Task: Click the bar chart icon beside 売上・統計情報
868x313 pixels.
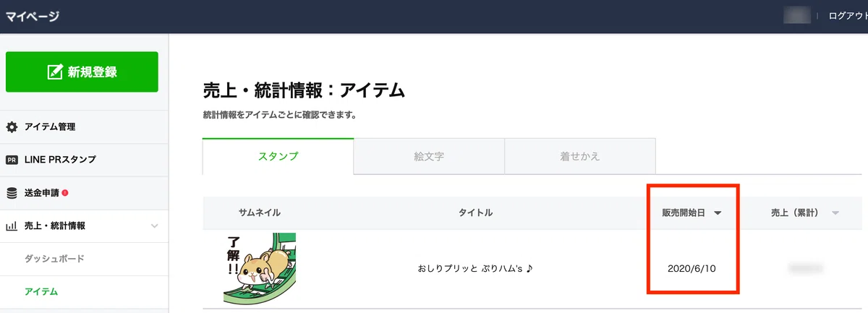Action: point(12,226)
